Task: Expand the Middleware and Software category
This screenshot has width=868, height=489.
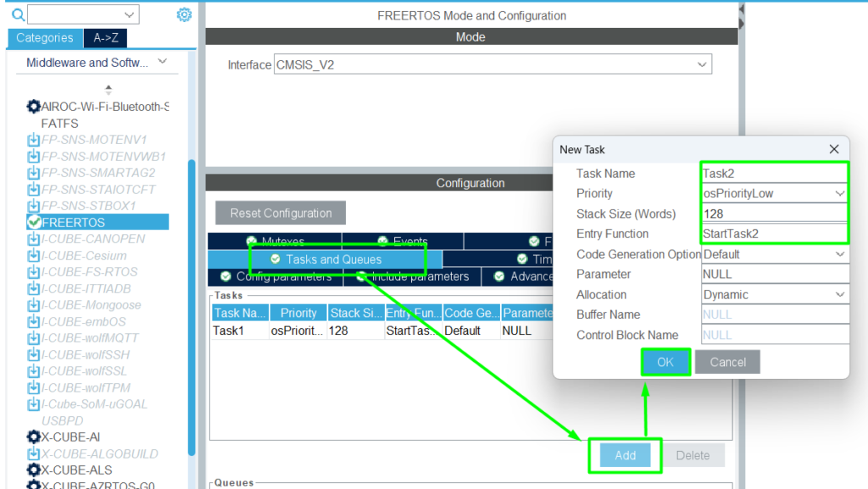Action: [97, 63]
